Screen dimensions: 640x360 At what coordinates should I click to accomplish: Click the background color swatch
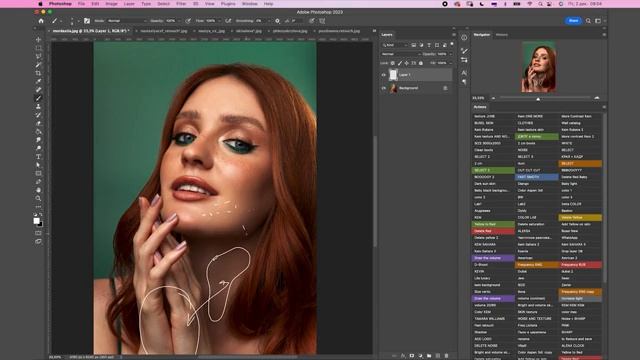[x=40, y=224]
